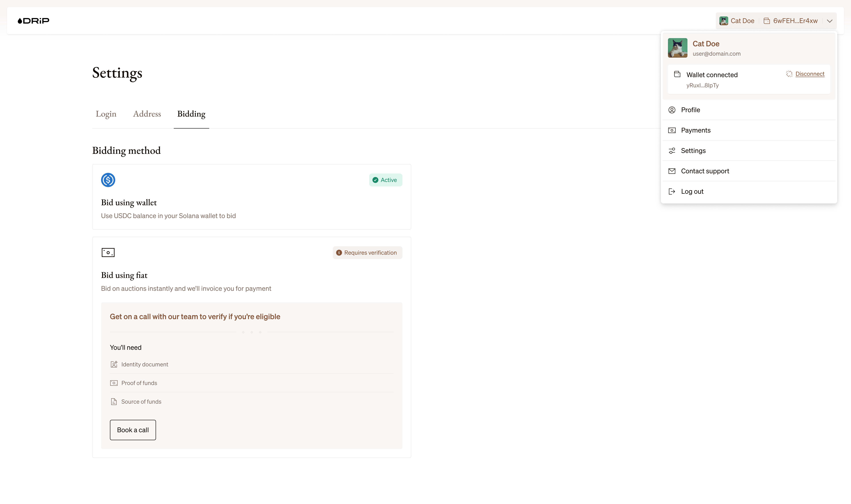This screenshot has height=504, width=851.
Task: Open Payments from the account menu
Action: (x=695, y=130)
